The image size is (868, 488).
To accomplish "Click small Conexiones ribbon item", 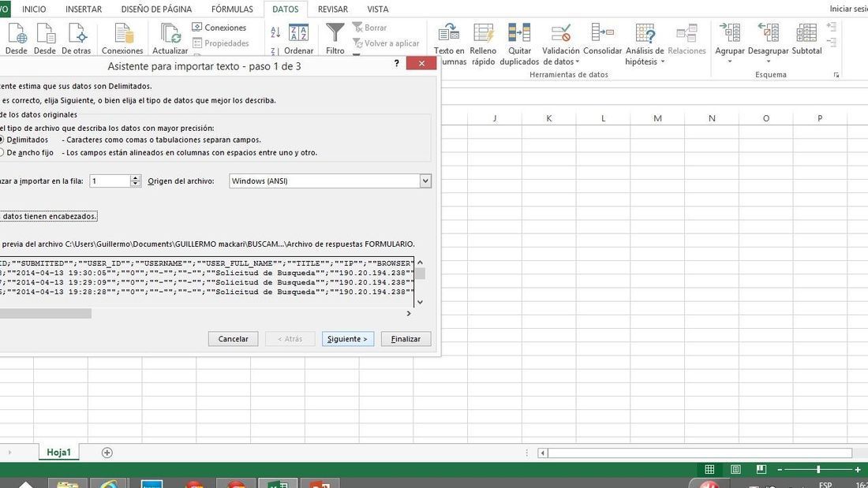I will point(219,27).
